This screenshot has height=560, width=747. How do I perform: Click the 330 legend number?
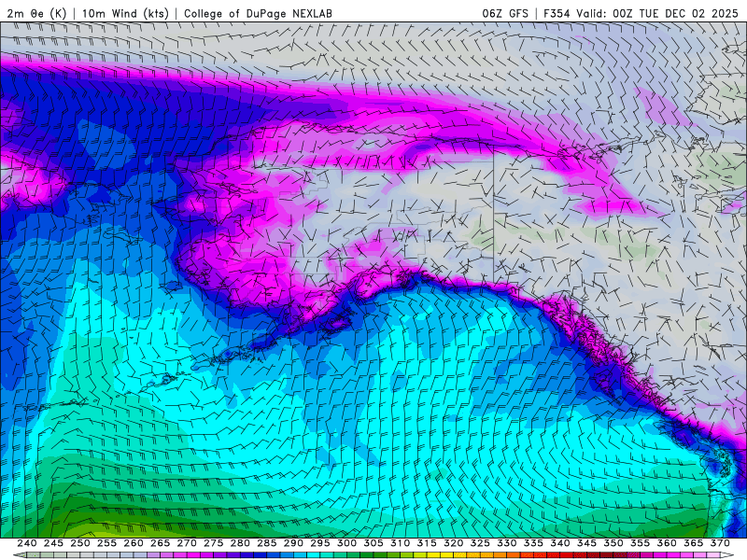point(507,543)
